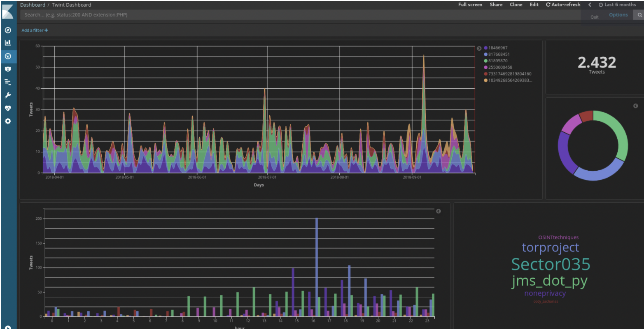Open the Auto-refresh interval menu
This screenshot has height=329, width=644.
[x=563, y=5]
